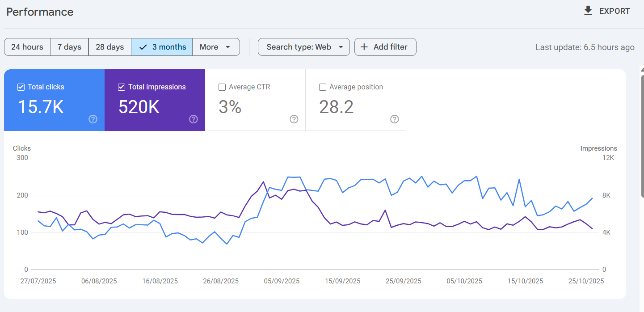Select the 28 days tab
The height and width of the screenshot is (312, 644).
[109, 46]
